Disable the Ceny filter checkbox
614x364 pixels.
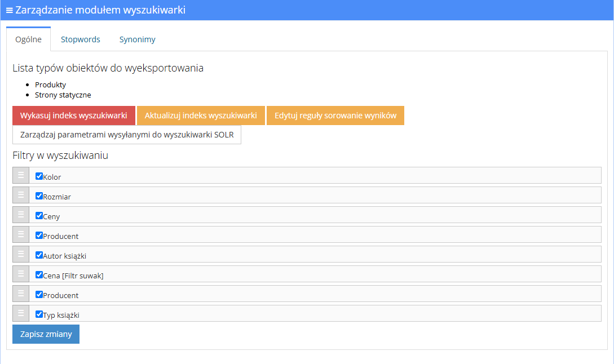point(39,216)
